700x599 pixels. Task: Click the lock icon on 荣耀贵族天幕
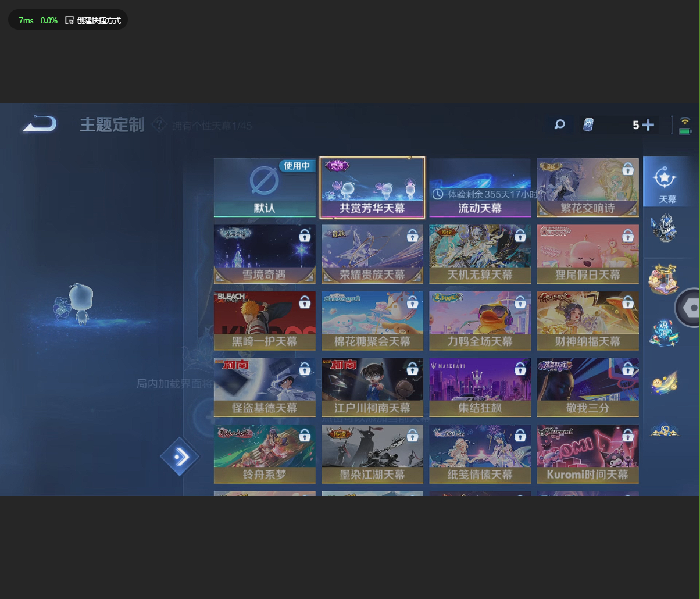[412, 236]
